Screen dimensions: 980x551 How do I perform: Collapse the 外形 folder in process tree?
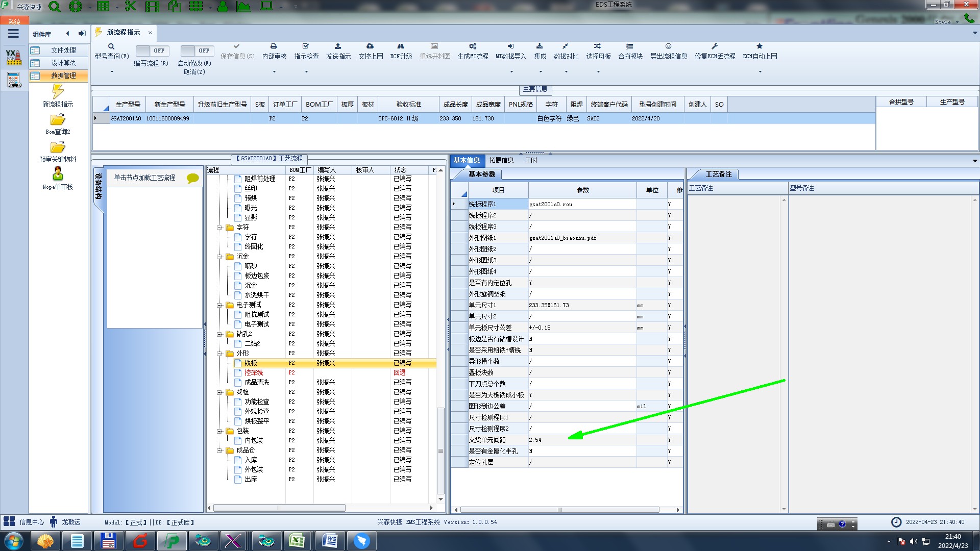[219, 353]
